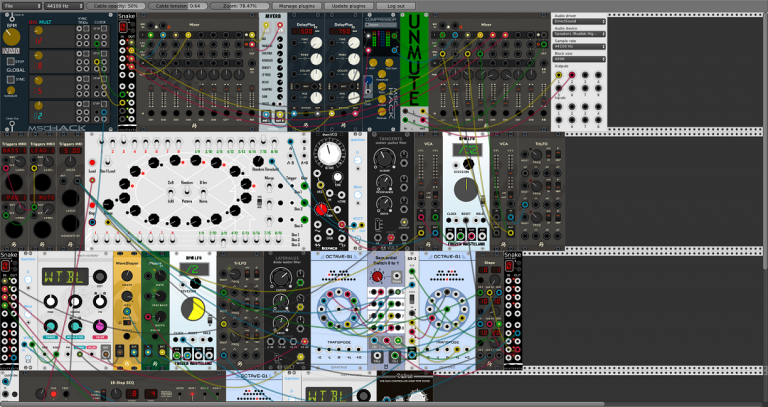Turn the FINE knob on the macro oscillator
This screenshot has height=407, width=768.
pos(51,301)
